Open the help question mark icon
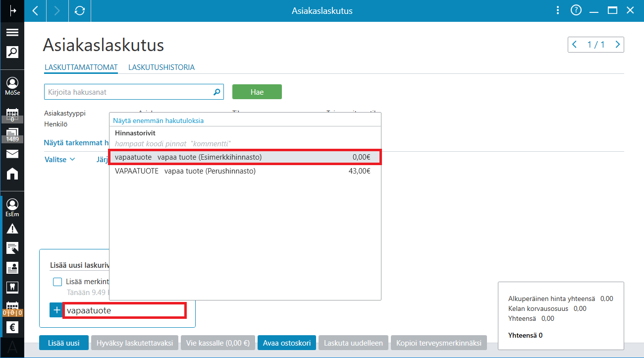Viewport: 644px width, 358px height. click(576, 10)
